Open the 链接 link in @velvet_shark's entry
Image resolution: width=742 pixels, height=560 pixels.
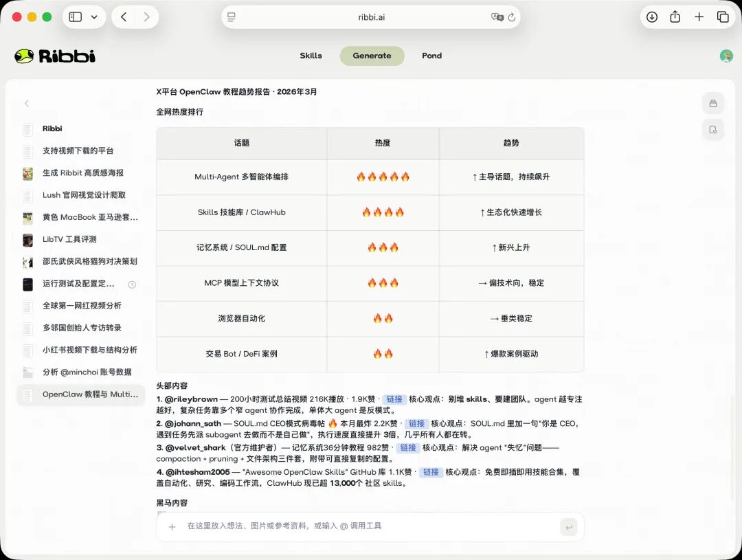(x=408, y=447)
